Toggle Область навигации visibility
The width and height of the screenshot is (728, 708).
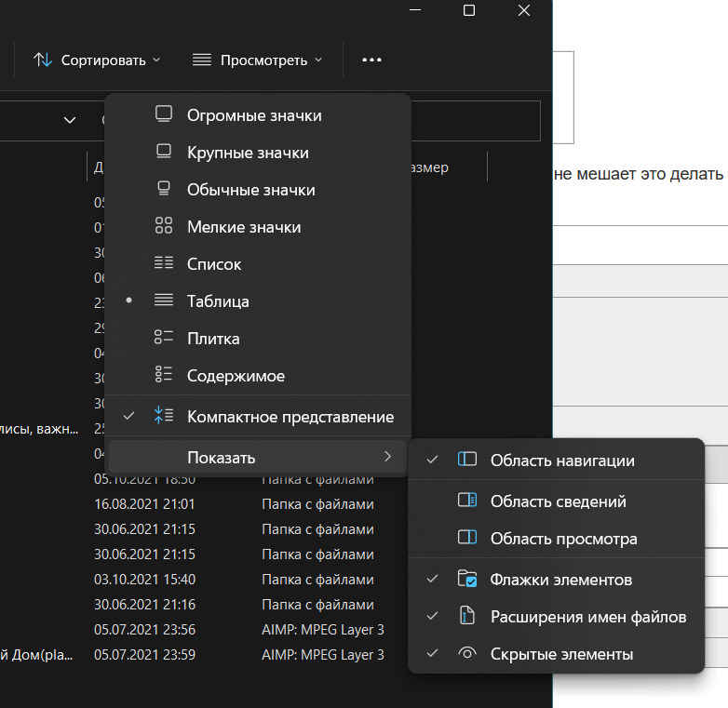click(556, 461)
